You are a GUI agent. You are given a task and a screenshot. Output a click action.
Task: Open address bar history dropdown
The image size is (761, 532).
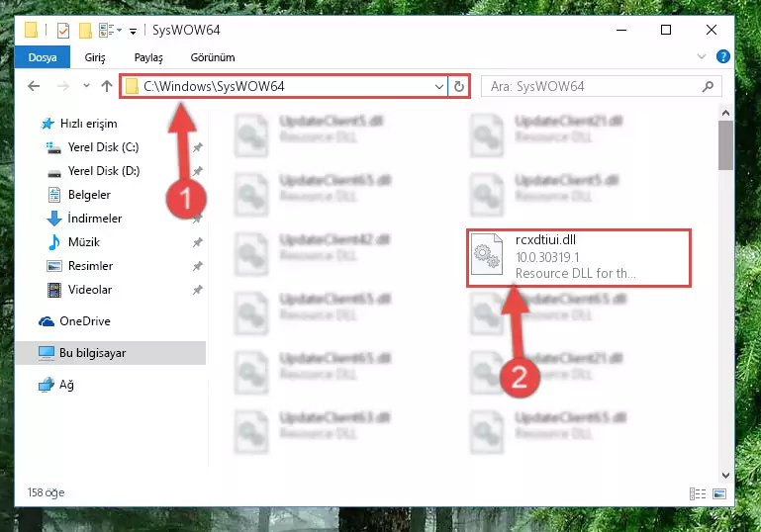point(439,86)
